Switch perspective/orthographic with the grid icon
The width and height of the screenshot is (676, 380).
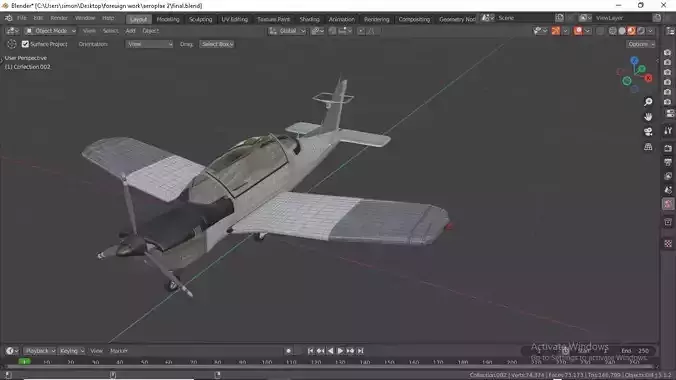pyautogui.click(x=648, y=147)
